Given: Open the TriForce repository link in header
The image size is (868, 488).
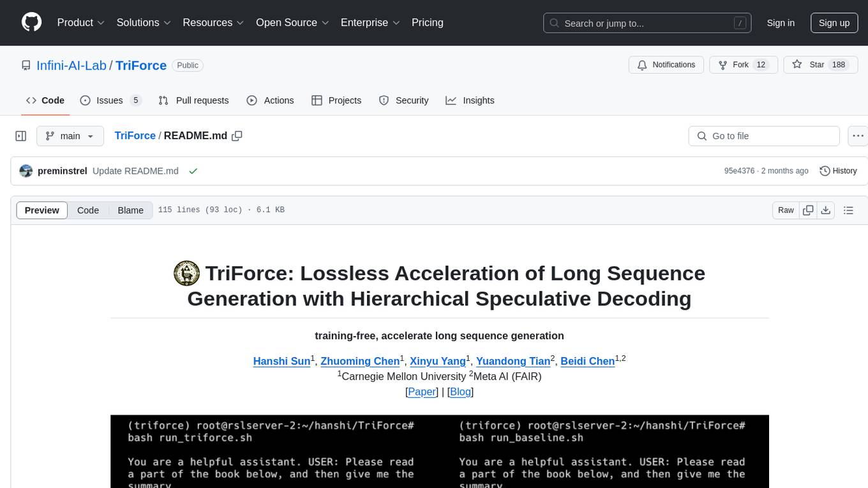Looking at the screenshot, I should (x=141, y=65).
